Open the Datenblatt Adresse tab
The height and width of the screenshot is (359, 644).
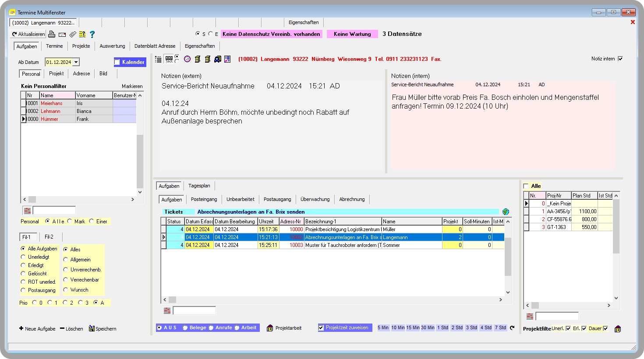[x=155, y=46]
